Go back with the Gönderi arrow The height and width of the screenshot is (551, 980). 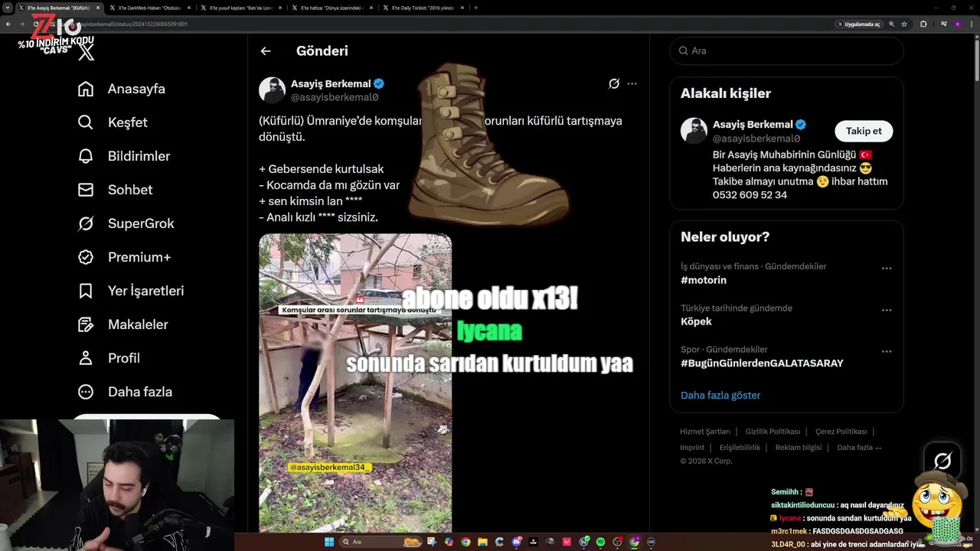coord(266,51)
